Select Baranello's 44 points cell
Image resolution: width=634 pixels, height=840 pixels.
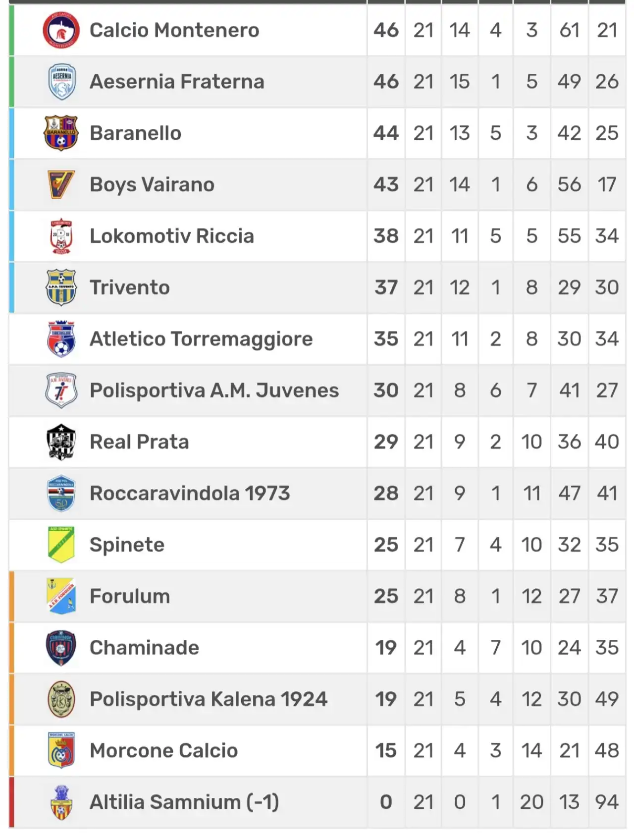tap(386, 133)
